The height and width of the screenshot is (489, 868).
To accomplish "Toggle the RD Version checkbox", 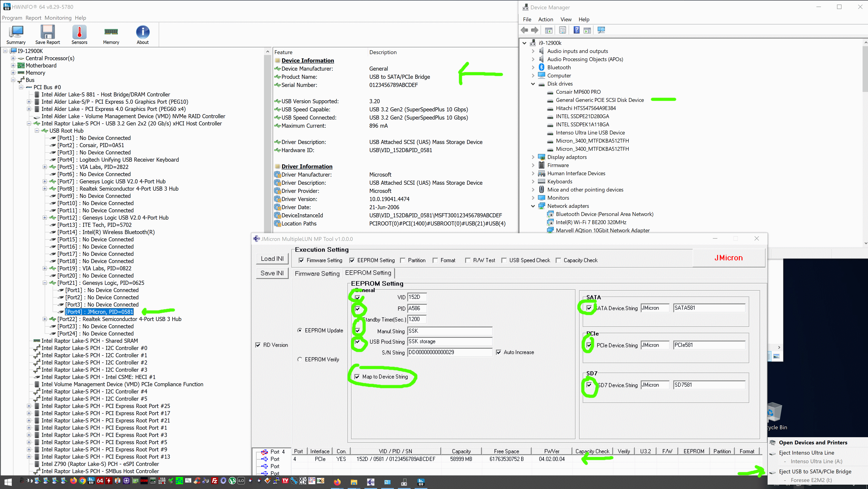I will click(258, 345).
